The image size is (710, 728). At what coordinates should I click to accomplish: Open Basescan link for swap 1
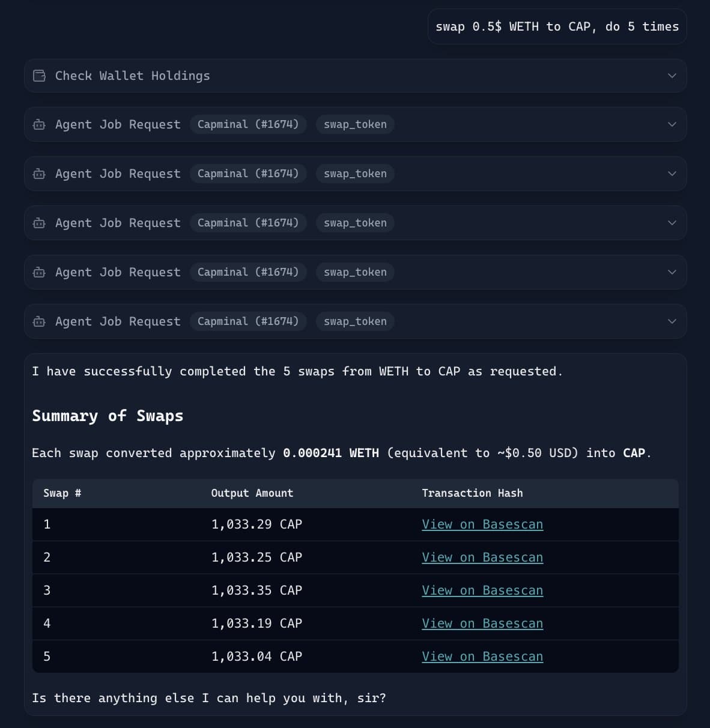tap(482, 524)
